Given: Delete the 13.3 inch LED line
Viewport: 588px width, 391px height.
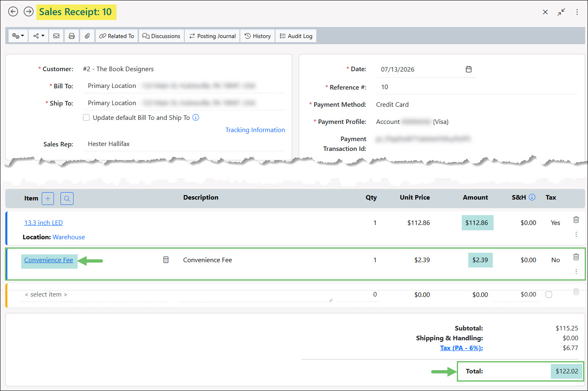Looking at the screenshot, I should [576, 220].
